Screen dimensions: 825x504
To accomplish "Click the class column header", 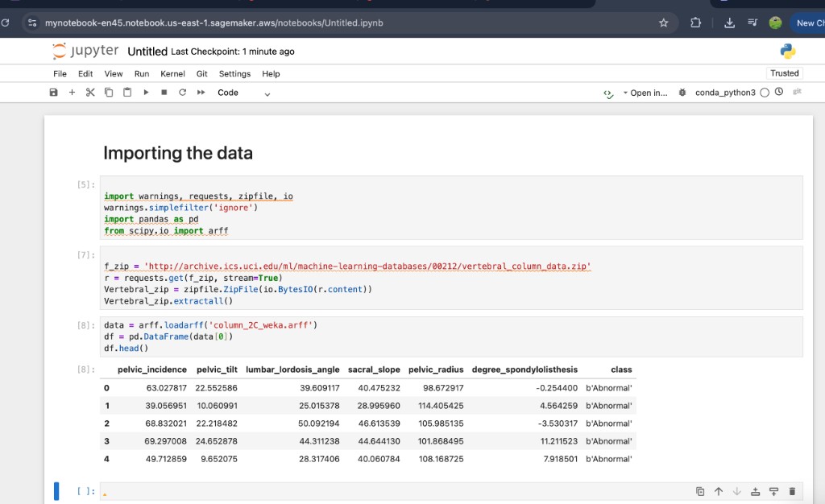I will click(621, 370).
